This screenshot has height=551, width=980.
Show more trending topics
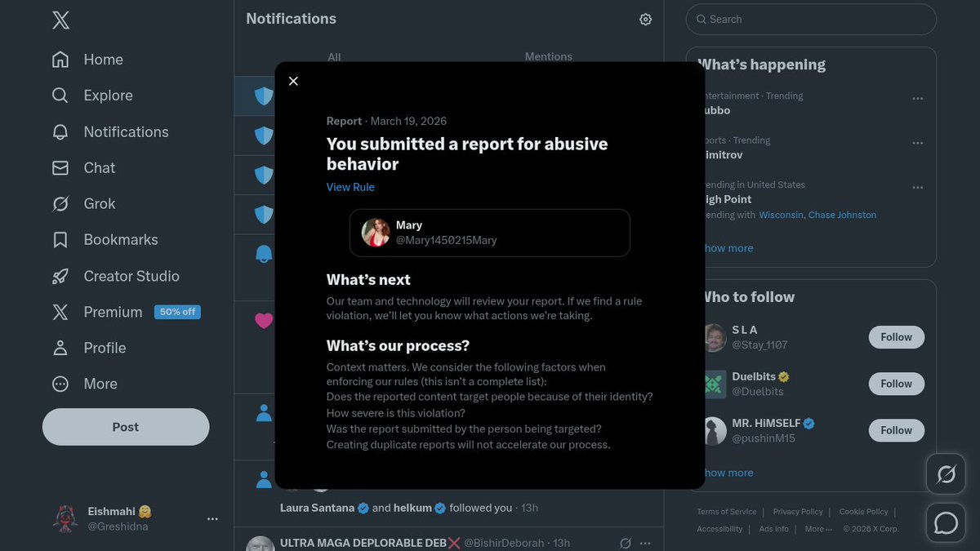[729, 248]
